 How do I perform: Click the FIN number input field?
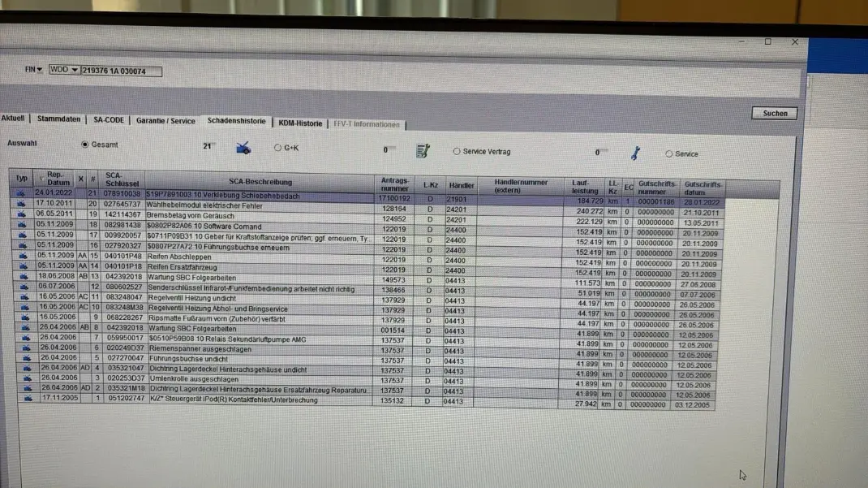pos(121,71)
